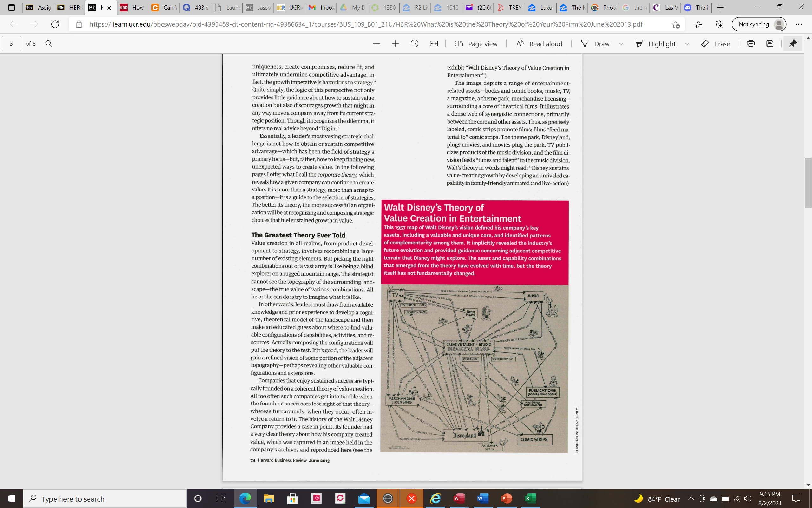Open Internet Explorer from taskbar

435,498
